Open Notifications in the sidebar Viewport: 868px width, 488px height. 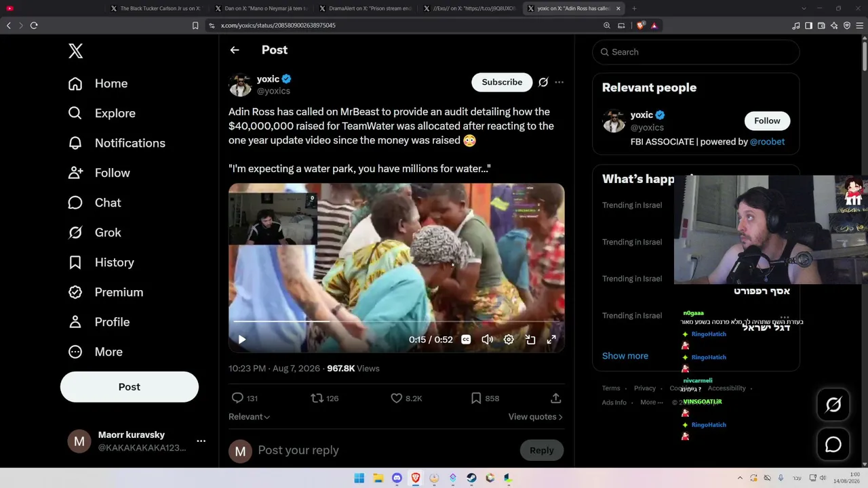click(117, 143)
